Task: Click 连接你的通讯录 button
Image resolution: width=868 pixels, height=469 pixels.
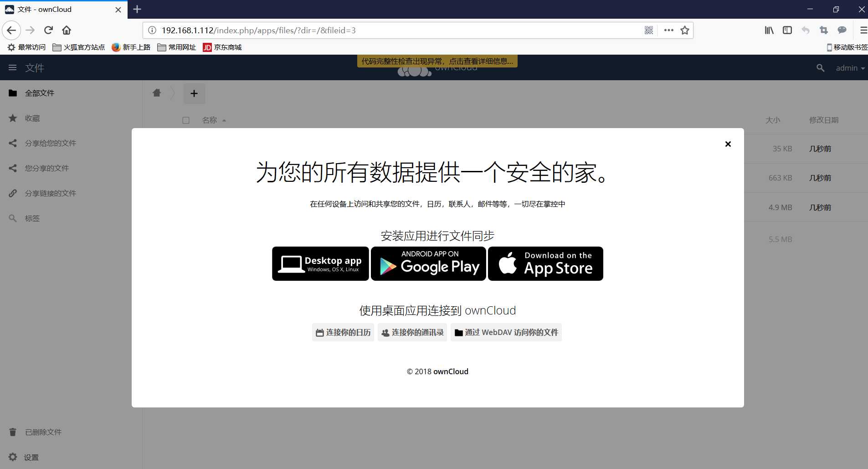Action: [412, 332]
